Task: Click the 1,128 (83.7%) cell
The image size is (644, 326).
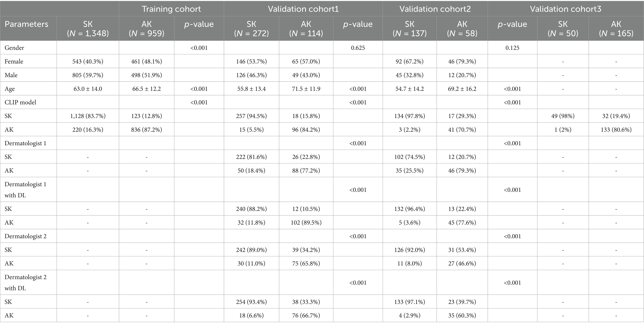Action: (x=88, y=116)
